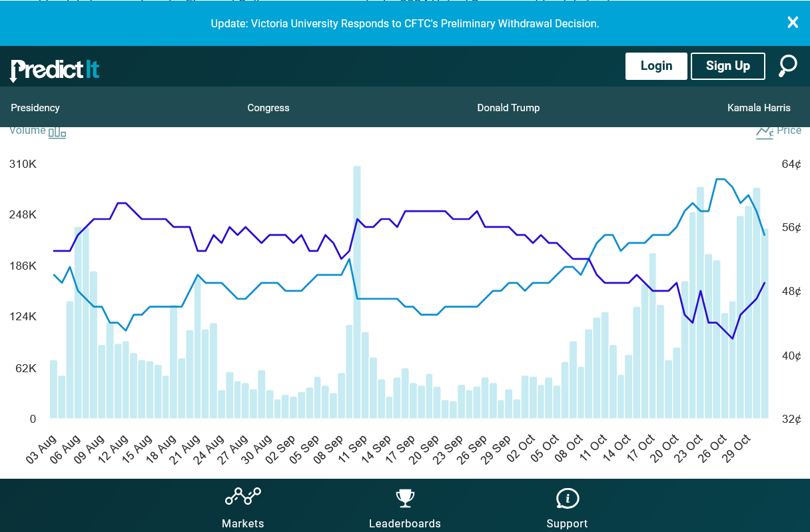
Task: Click the tallest volume bar near 11 Sep
Action: 357,293
